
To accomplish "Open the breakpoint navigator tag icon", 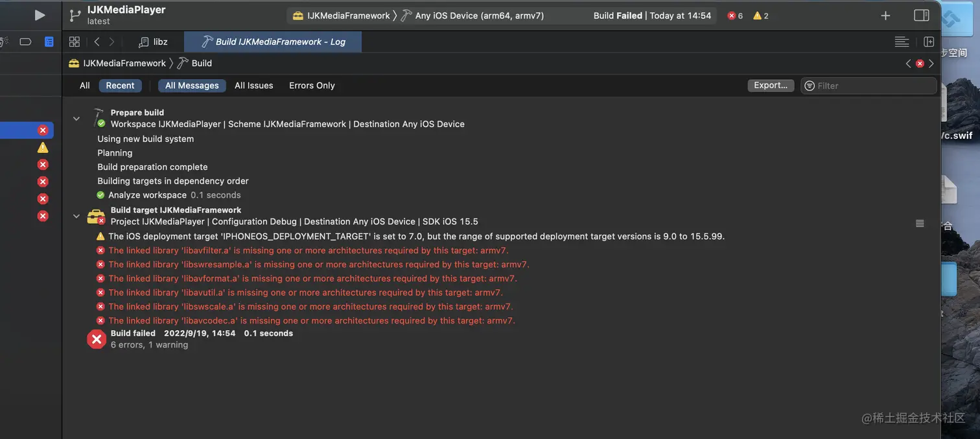I will (25, 42).
